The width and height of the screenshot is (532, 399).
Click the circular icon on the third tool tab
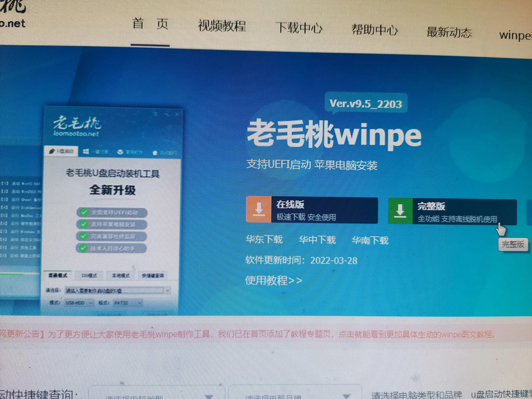(120, 152)
